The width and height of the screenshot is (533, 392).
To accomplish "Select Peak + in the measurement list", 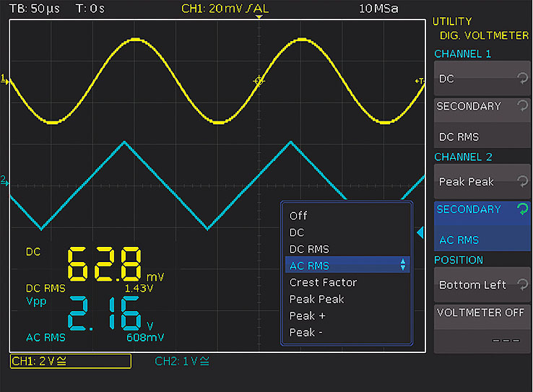I will pos(307,315).
